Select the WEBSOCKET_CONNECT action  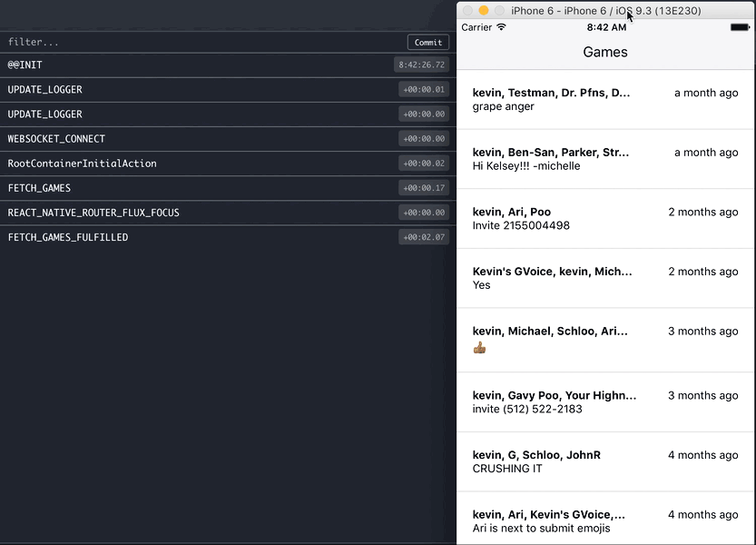click(228, 139)
